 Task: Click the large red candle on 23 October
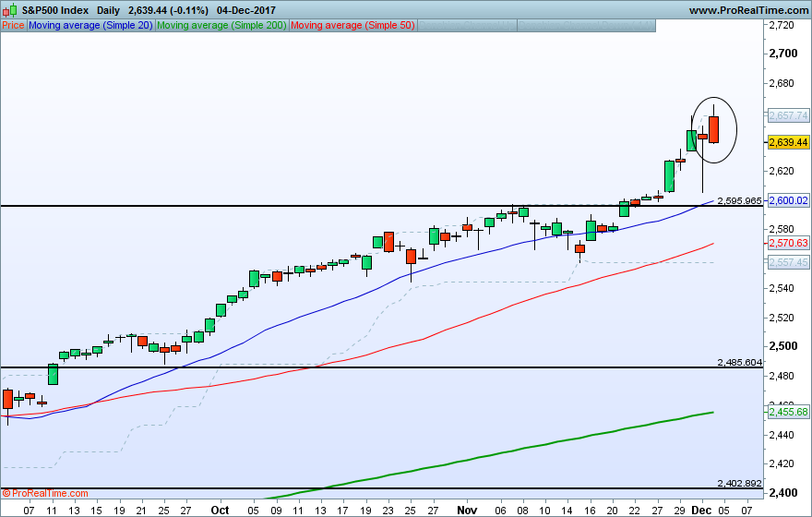point(388,242)
